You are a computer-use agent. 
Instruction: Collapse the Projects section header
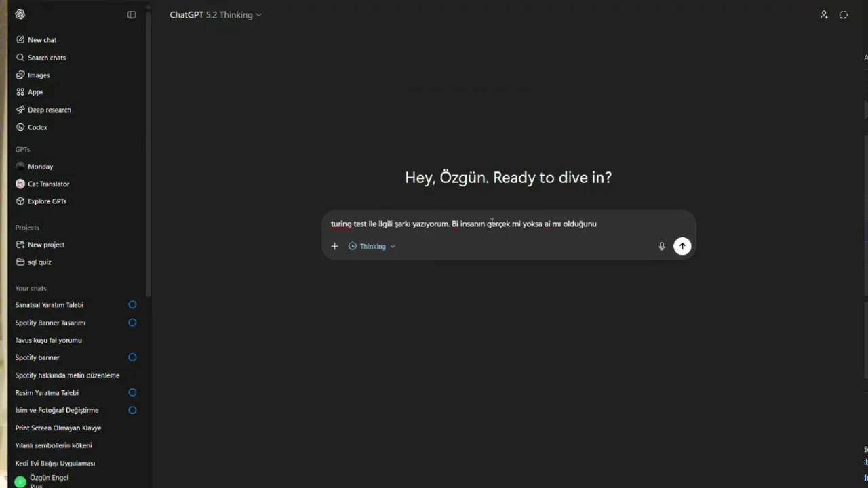(27, 228)
